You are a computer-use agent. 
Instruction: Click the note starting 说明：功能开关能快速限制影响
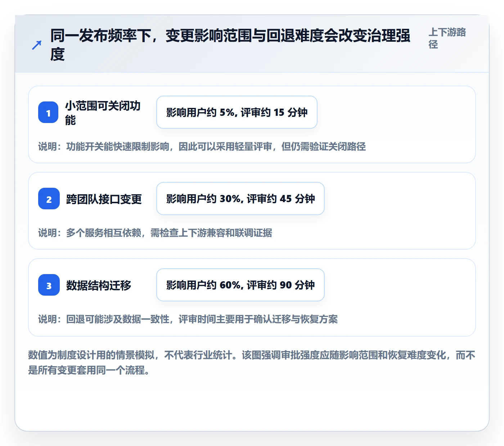click(x=202, y=147)
